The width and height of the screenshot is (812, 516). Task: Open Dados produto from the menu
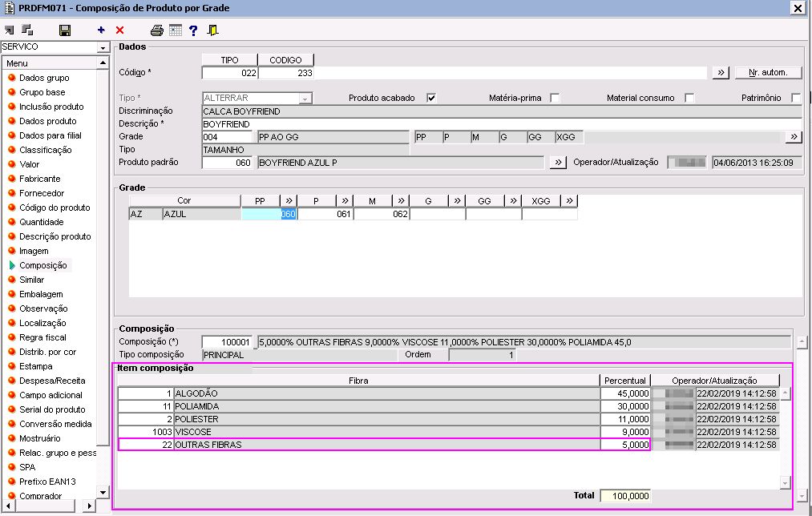(47, 122)
